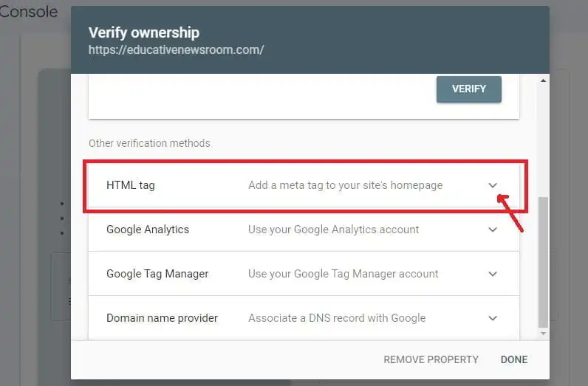Click the dialog's vertical scrollbar thumb
The width and height of the screenshot is (588, 386).
tap(544, 262)
